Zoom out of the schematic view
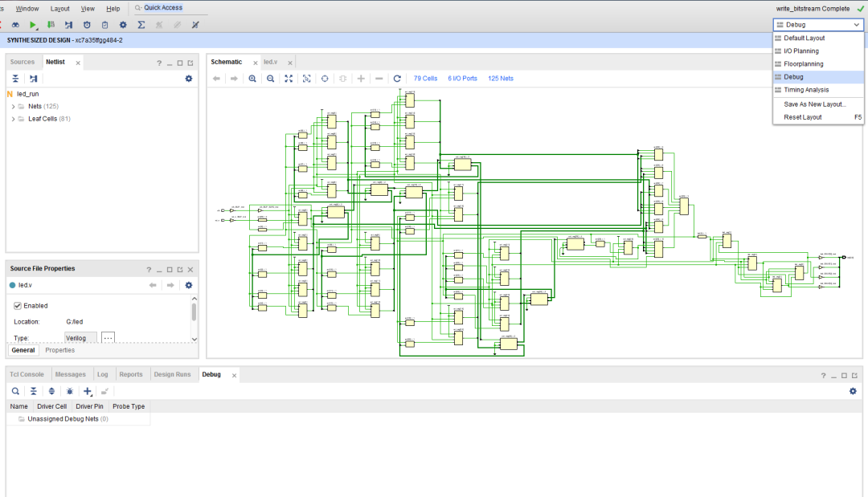 click(270, 79)
